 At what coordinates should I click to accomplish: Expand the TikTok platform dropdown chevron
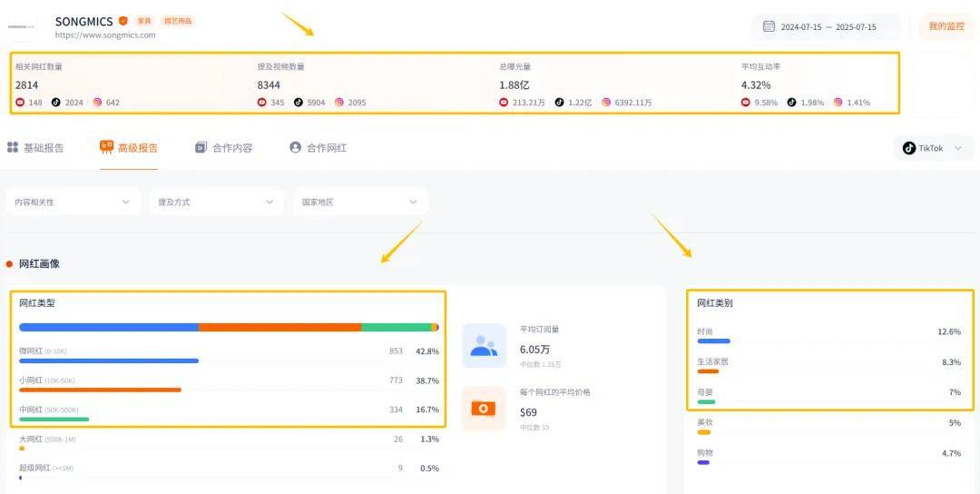click(958, 148)
